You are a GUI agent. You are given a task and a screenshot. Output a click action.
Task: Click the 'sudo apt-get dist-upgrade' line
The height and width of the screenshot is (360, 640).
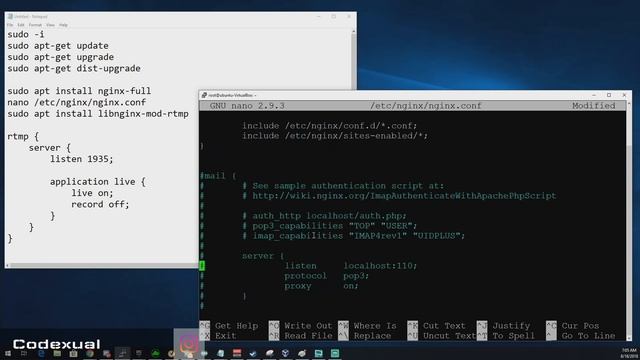pos(74,68)
